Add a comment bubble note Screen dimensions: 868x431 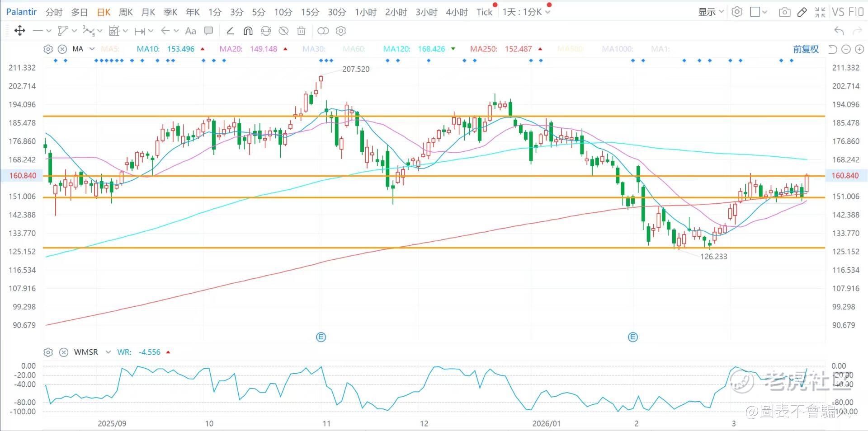click(x=208, y=31)
